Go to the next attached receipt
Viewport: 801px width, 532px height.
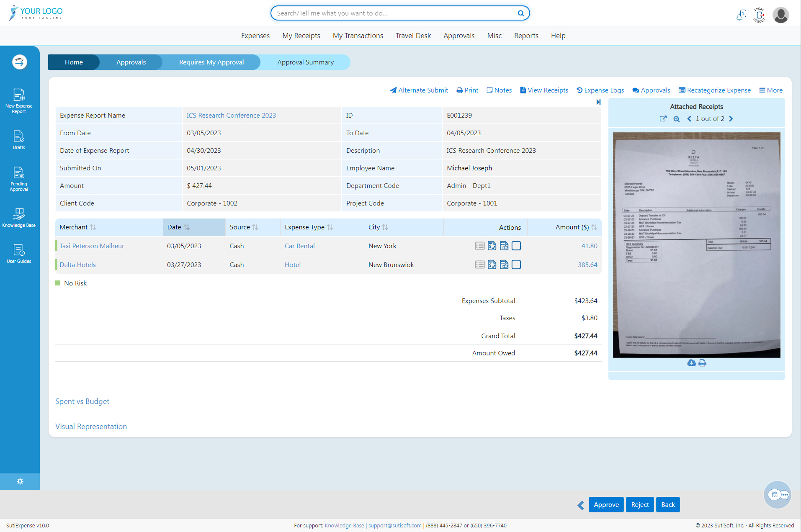731,119
